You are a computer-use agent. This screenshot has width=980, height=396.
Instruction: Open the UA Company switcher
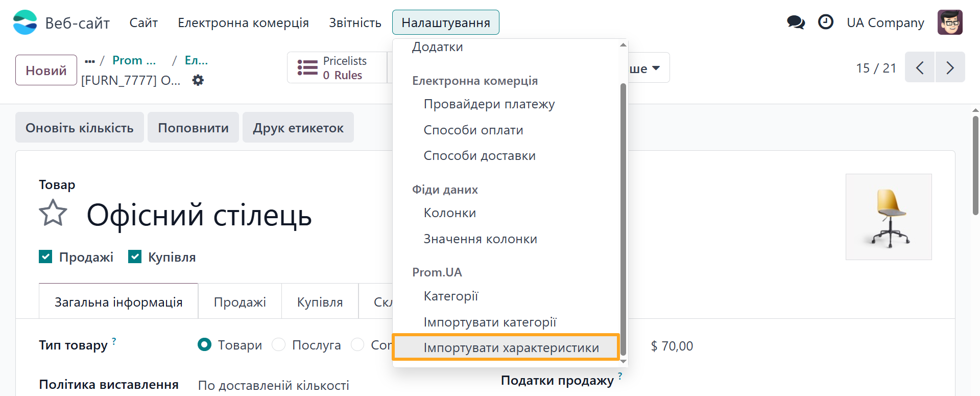885,22
